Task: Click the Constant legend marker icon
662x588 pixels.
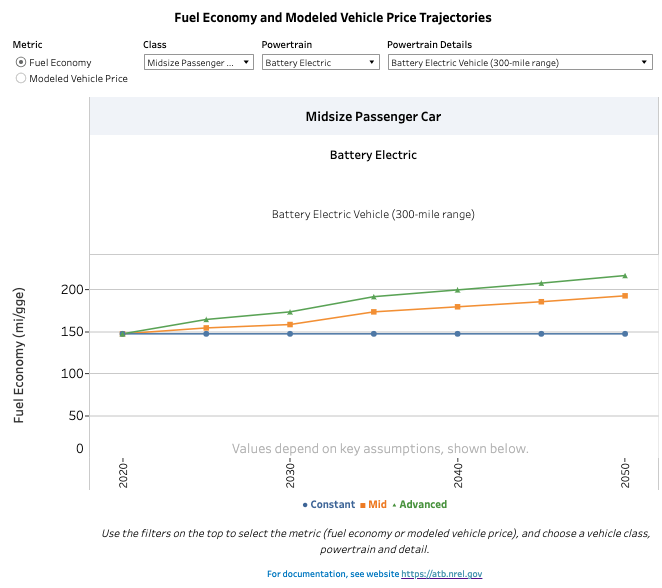Action: [305, 505]
